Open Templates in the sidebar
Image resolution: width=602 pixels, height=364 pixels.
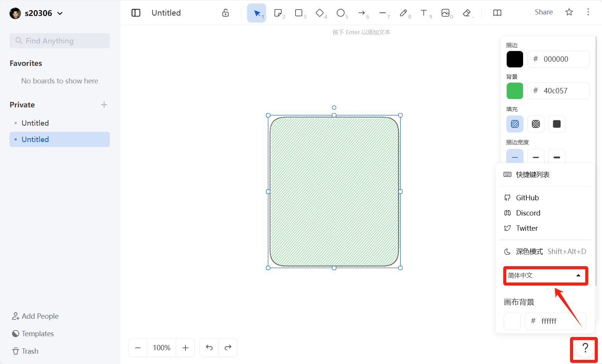37,334
